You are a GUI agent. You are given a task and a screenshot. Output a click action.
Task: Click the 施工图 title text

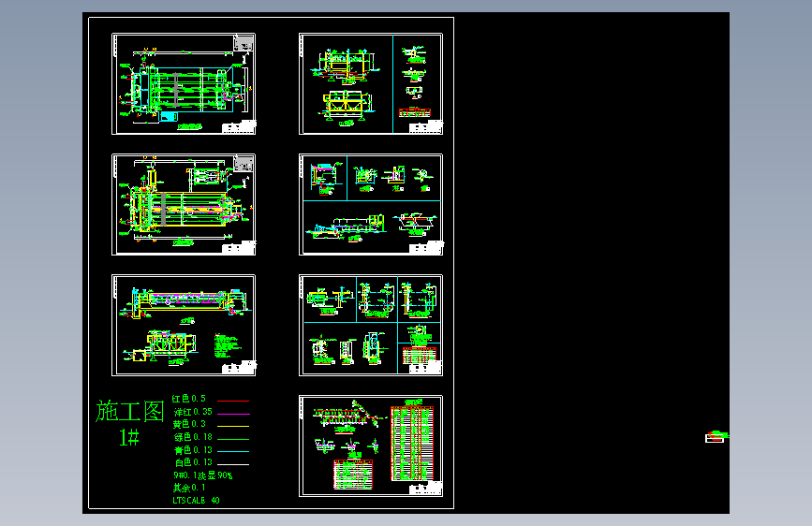[x=129, y=411]
